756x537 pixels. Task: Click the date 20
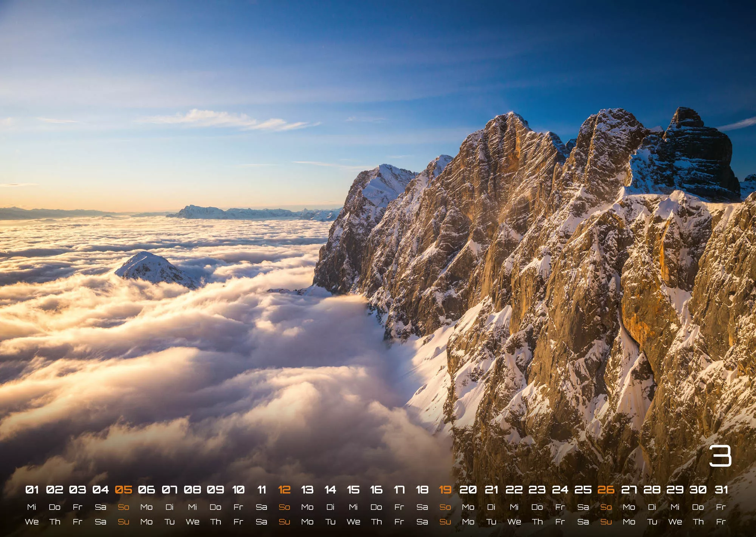click(x=468, y=490)
